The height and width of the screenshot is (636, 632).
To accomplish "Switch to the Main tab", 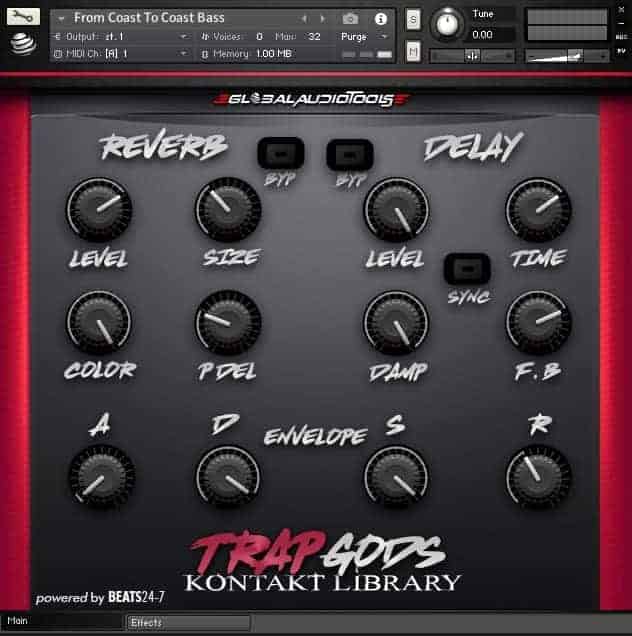I will pos(61,621).
